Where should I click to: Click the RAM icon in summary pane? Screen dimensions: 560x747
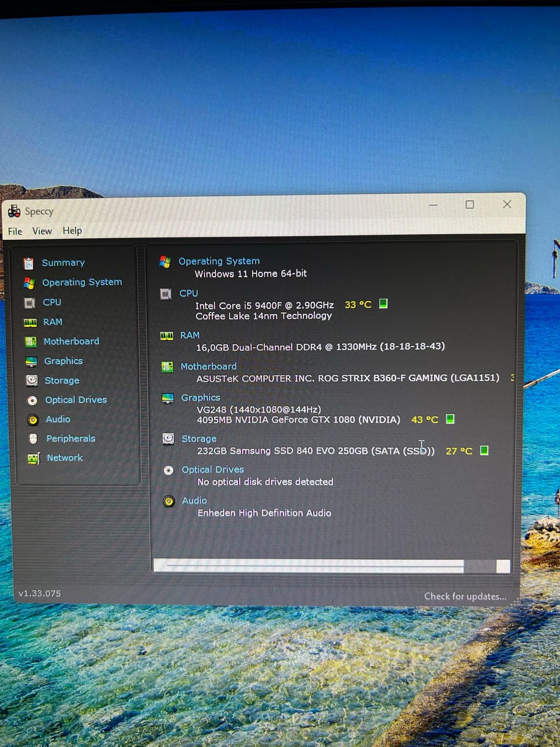pos(167,336)
